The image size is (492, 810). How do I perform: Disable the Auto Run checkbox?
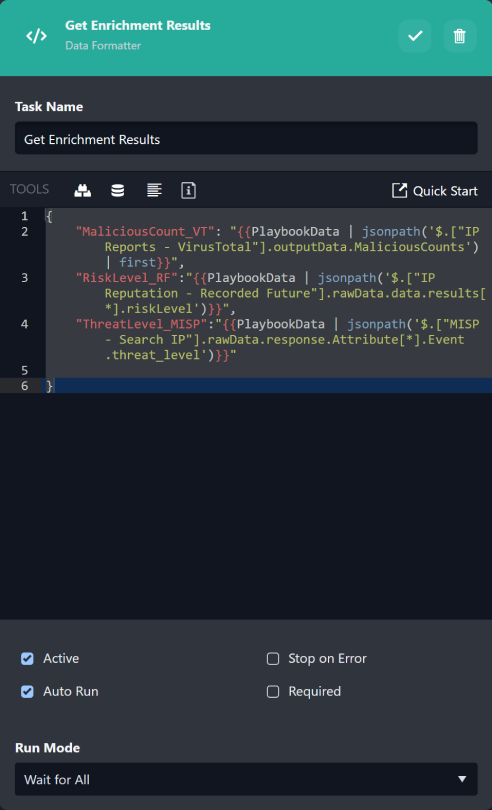(27, 692)
